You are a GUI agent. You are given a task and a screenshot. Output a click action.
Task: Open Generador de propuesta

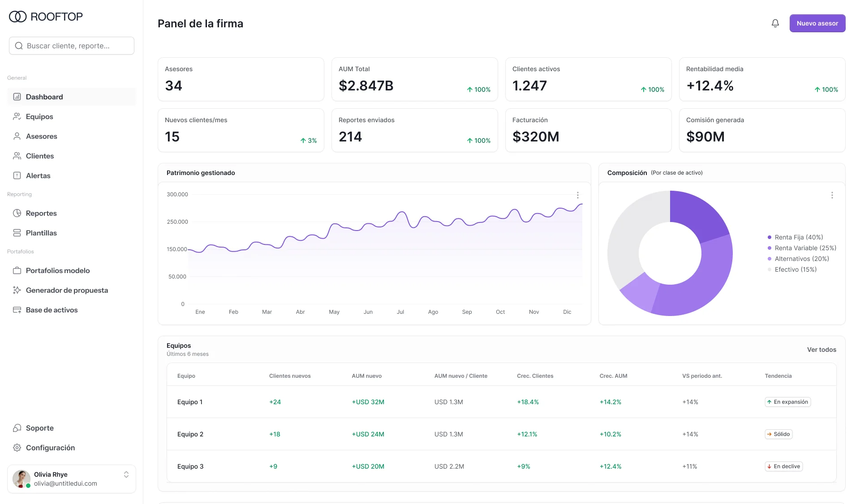coord(72,290)
